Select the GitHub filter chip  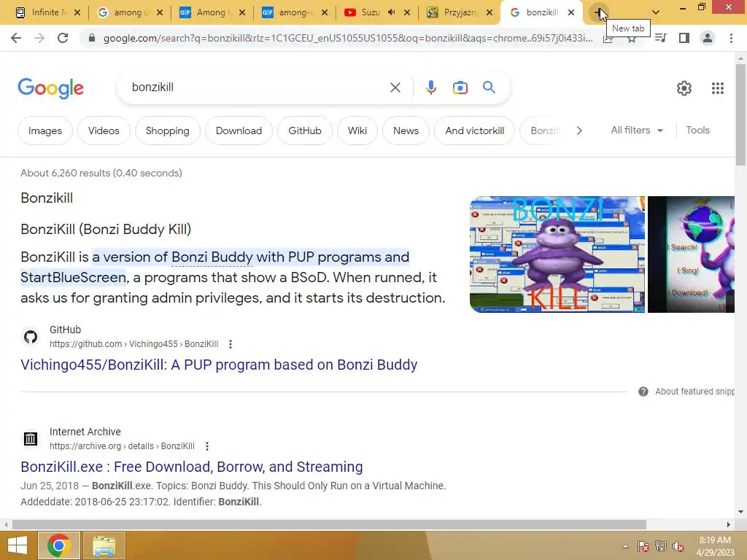tap(305, 131)
